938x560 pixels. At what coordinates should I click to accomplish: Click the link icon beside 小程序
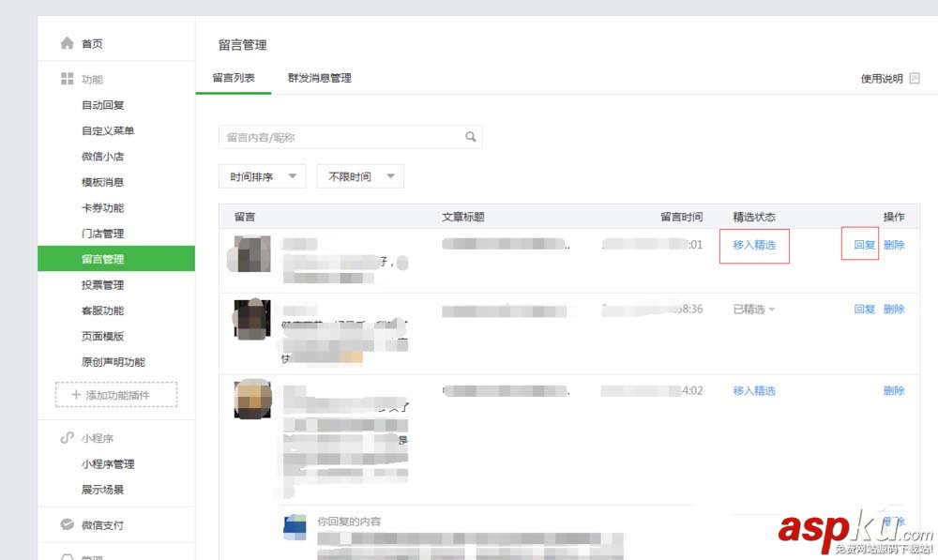click(x=66, y=437)
